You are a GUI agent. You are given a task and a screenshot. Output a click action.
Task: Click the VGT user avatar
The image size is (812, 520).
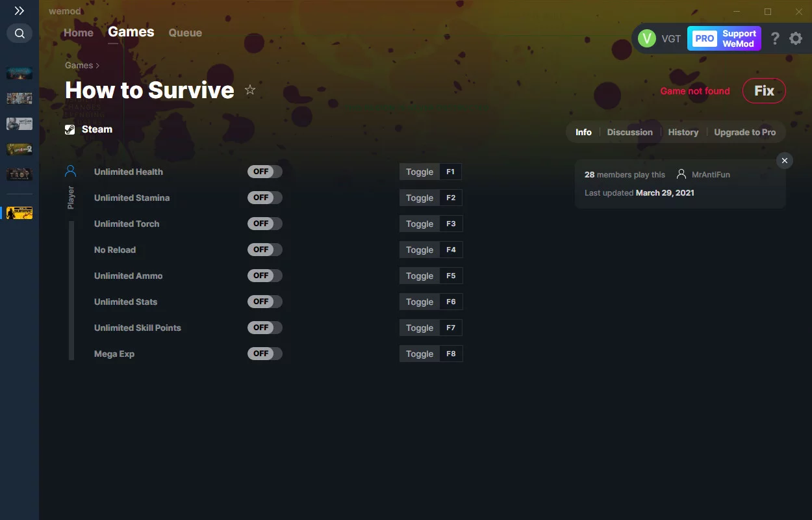(x=647, y=38)
